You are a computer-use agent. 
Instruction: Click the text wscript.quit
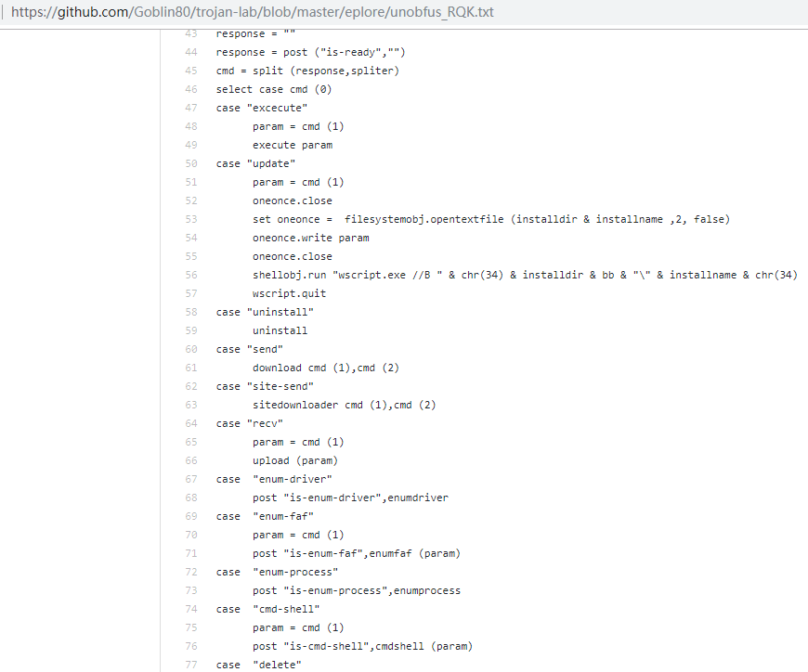(x=289, y=293)
